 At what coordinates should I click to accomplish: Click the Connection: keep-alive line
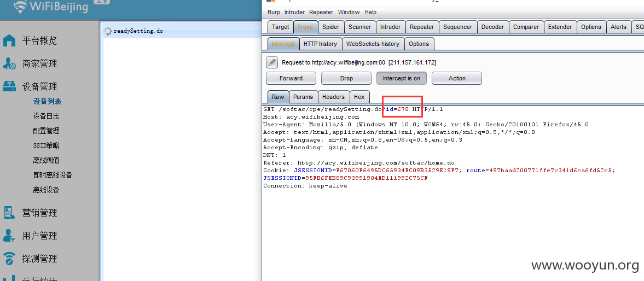coord(305,186)
